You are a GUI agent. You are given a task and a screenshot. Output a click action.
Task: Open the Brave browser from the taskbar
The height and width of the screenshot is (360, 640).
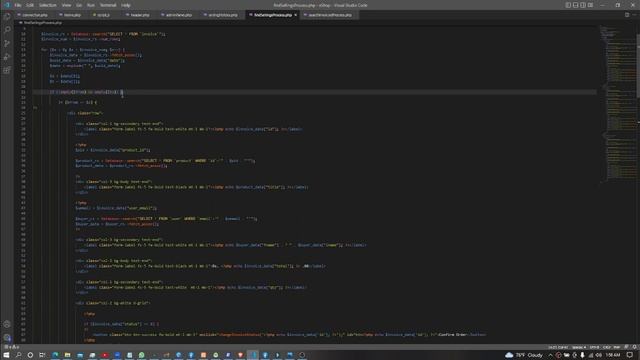(x=240, y=355)
